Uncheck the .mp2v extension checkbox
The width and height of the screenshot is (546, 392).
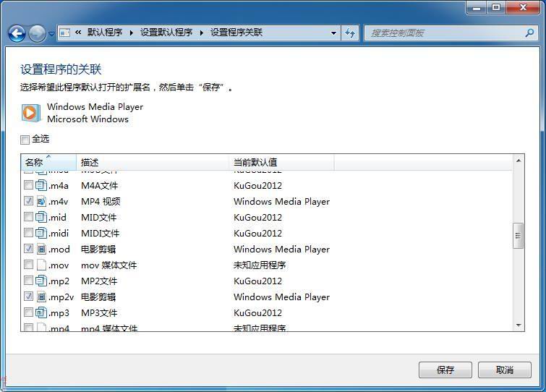(28, 297)
